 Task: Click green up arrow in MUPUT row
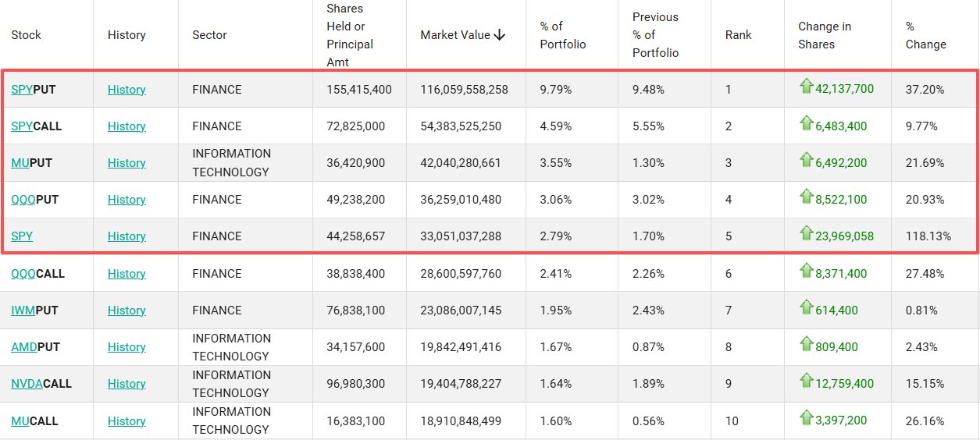[x=806, y=159]
